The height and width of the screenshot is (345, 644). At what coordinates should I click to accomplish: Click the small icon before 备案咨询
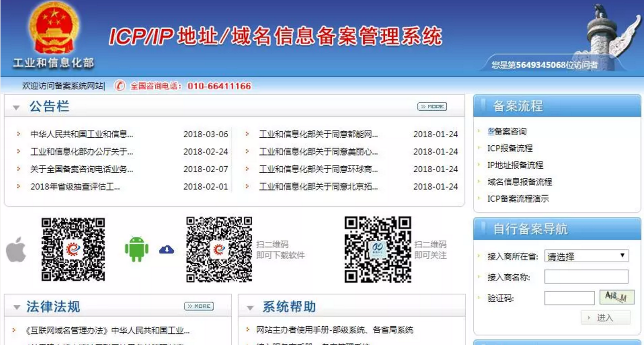[x=490, y=131]
